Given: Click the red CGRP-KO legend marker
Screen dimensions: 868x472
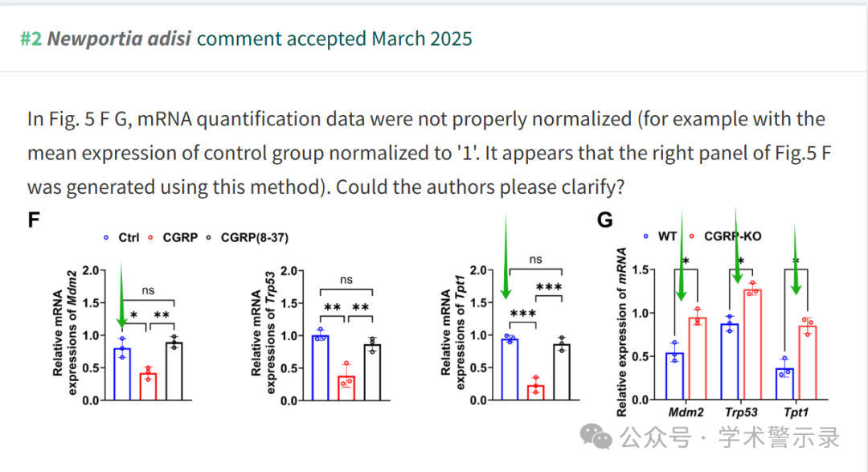Looking at the screenshot, I should tap(691, 236).
